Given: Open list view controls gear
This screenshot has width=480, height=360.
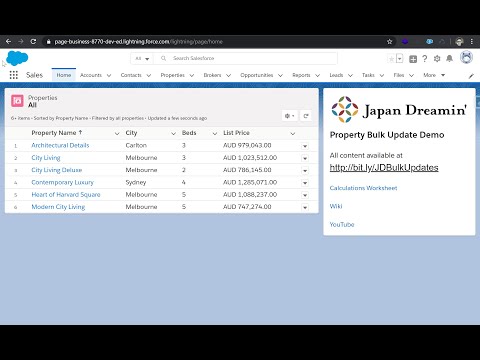Looking at the screenshot, I should point(289,116).
